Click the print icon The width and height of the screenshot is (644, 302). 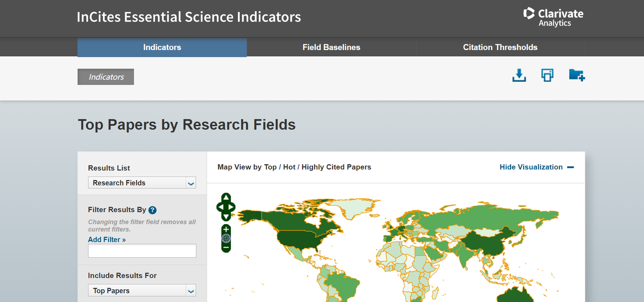[x=547, y=76]
